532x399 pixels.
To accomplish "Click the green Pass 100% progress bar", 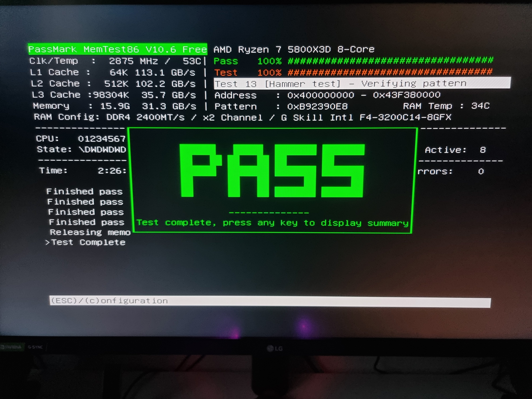I will (390, 61).
